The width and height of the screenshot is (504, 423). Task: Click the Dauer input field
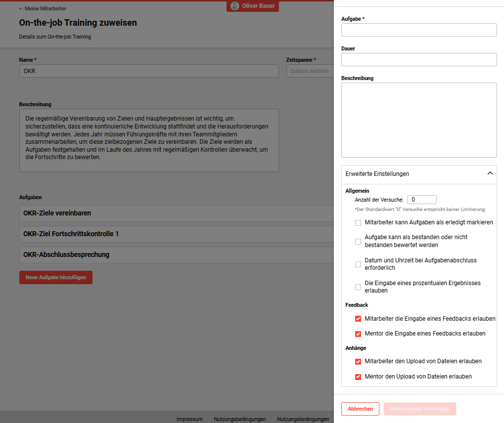[418, 59]
